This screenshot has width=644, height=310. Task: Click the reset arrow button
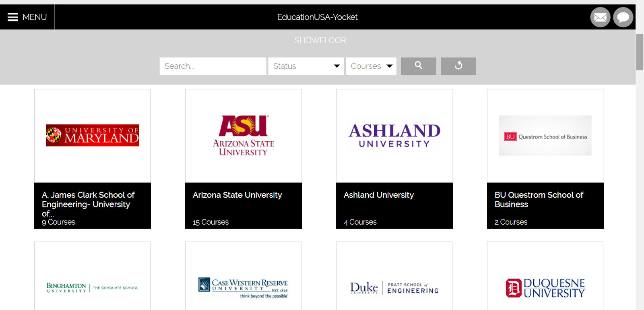coord(458,66)
